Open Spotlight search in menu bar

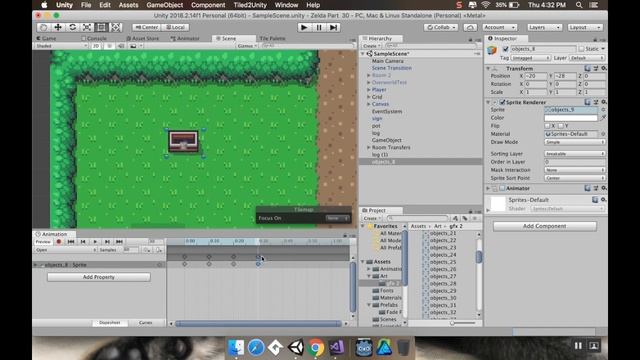(x=579, y=5)
